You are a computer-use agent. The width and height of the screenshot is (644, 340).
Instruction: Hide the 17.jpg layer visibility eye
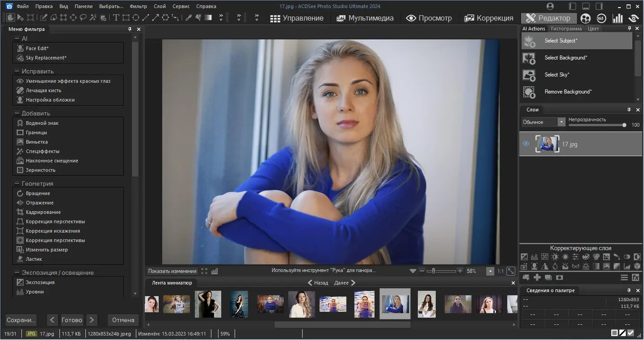(x=526, y=144)
